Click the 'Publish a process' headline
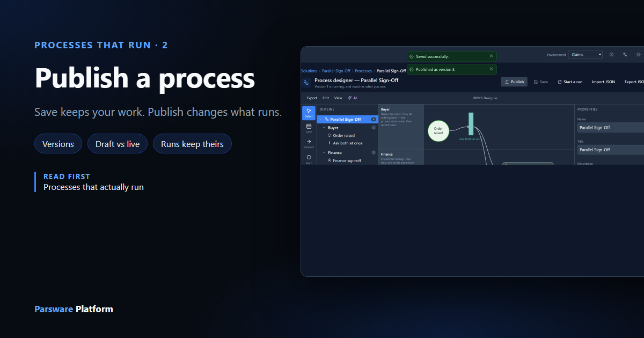 [145, 77]
